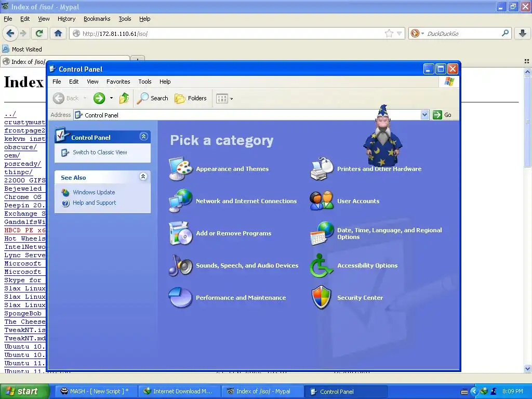Open Performance and Maintenance pie icon
The width and height of the screenshot is (532, 399).
point(181,298)
